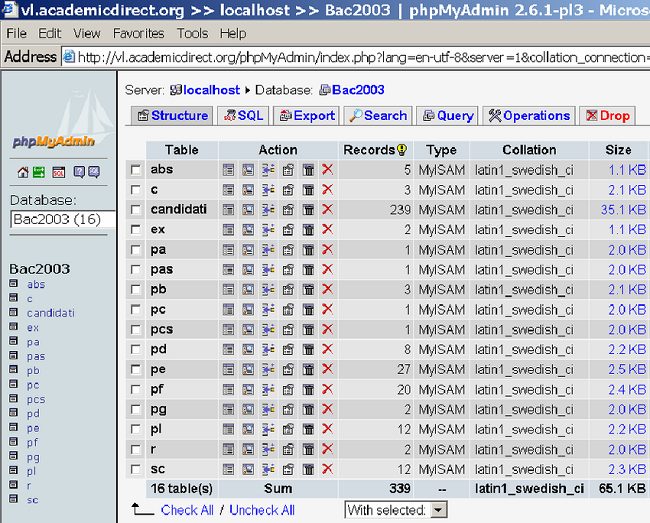The height and width of the screenshot is (523, 650).
Task: Open the Tools menu
Action: click(x=192, y=33)
